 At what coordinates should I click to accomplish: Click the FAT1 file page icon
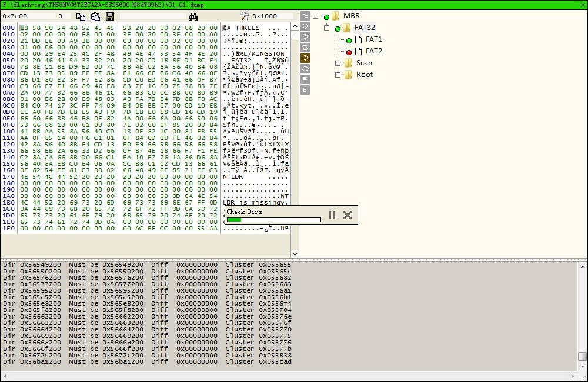(359, 39)
